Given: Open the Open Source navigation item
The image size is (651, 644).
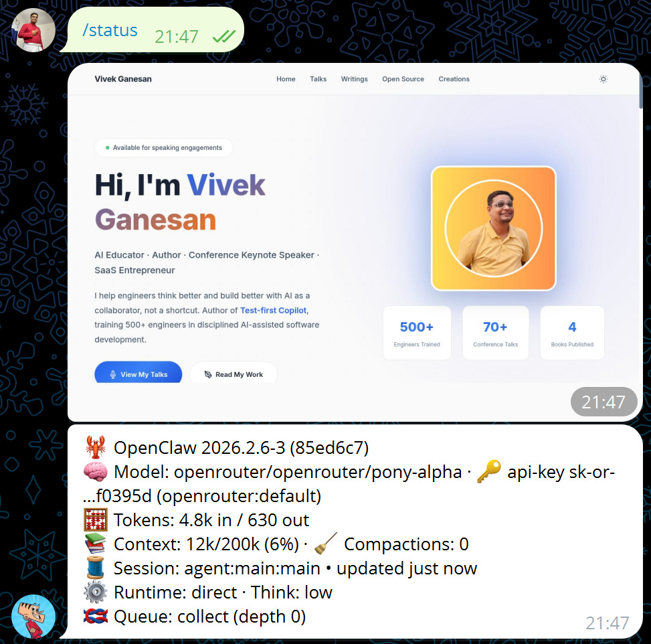Looking at the screenshot, I should pyautogui.click(x=403, y=79).
